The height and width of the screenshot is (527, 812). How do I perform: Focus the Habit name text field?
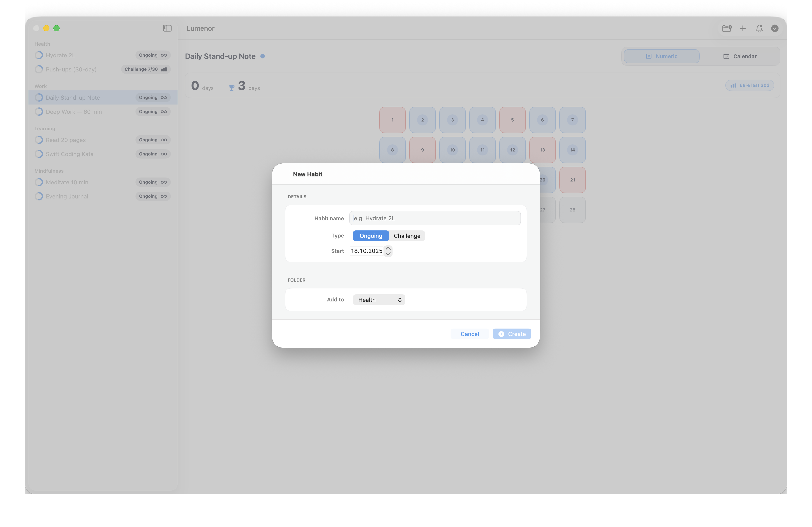click(435, 218)
